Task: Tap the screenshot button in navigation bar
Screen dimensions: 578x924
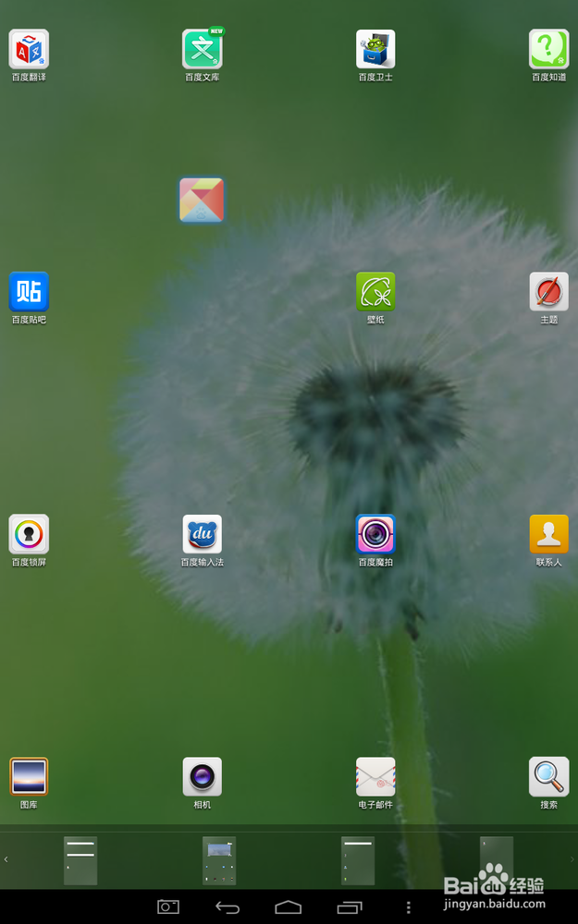Action: point(168,907)
